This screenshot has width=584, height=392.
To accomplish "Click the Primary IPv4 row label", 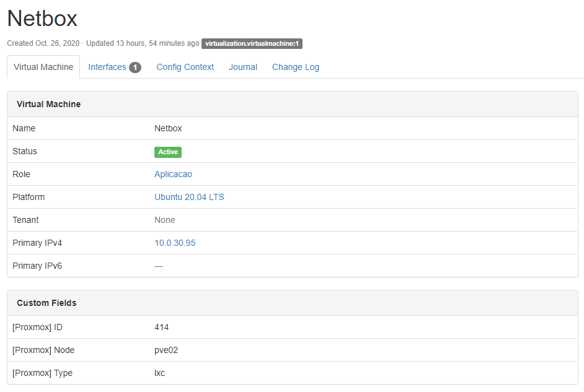I will (37, 243).
